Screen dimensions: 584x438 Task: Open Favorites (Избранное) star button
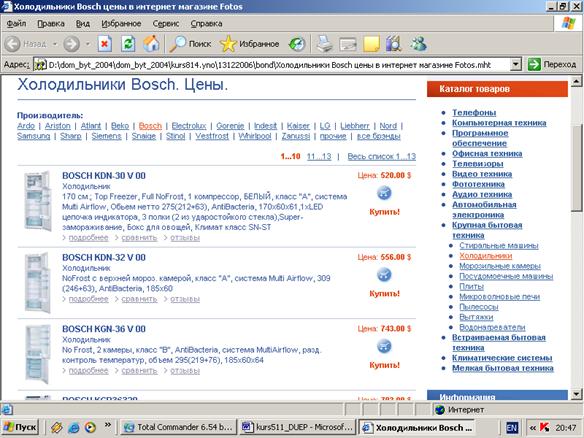(x=249, y=44)
